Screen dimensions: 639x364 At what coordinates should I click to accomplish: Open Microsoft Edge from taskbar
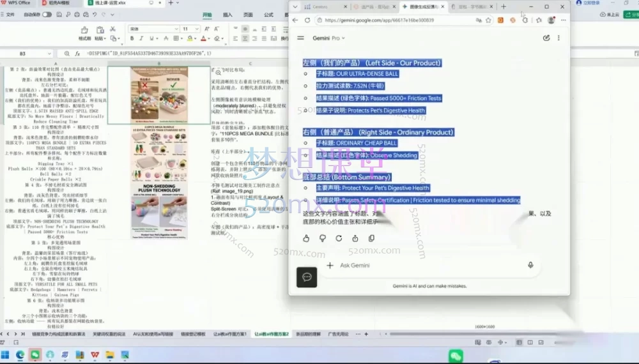pos(20,355)
